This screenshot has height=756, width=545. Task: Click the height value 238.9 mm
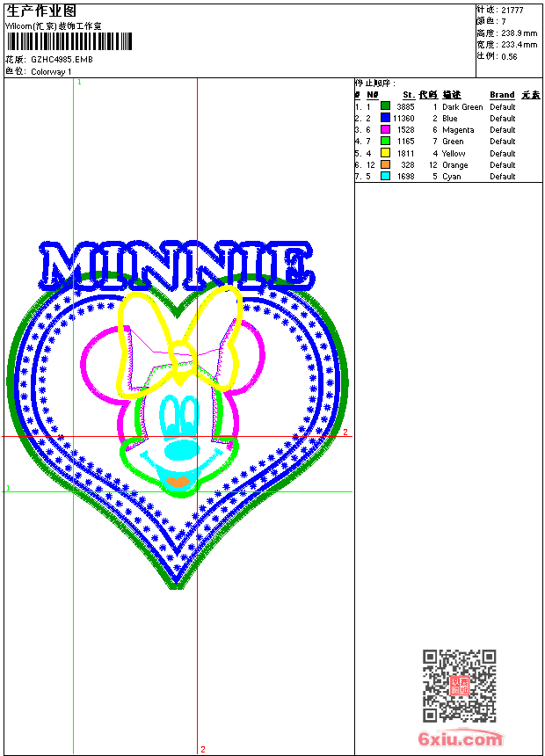[520, 33]
